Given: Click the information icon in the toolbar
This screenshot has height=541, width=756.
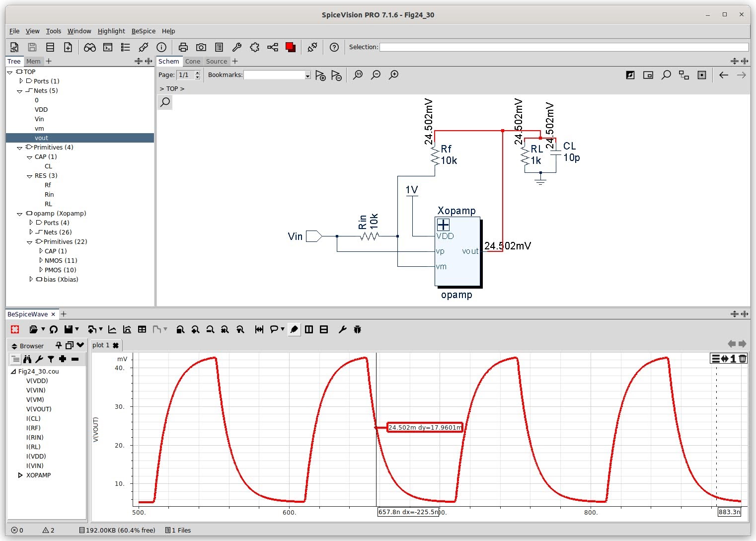Looking at the screenshot, I should [x=161, y=47].
